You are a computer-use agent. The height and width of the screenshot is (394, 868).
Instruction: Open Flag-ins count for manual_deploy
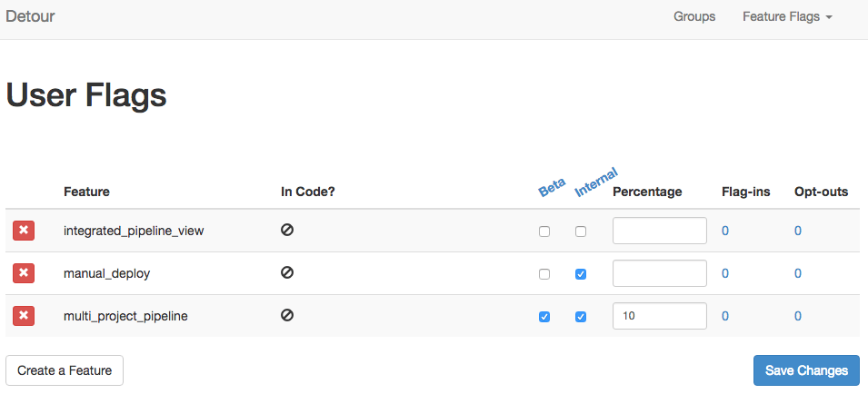[725, 273]
